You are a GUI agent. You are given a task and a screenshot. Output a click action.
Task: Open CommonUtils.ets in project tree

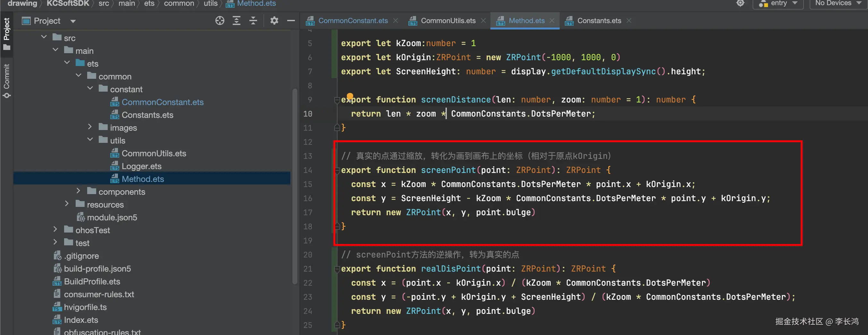(154, 153)
